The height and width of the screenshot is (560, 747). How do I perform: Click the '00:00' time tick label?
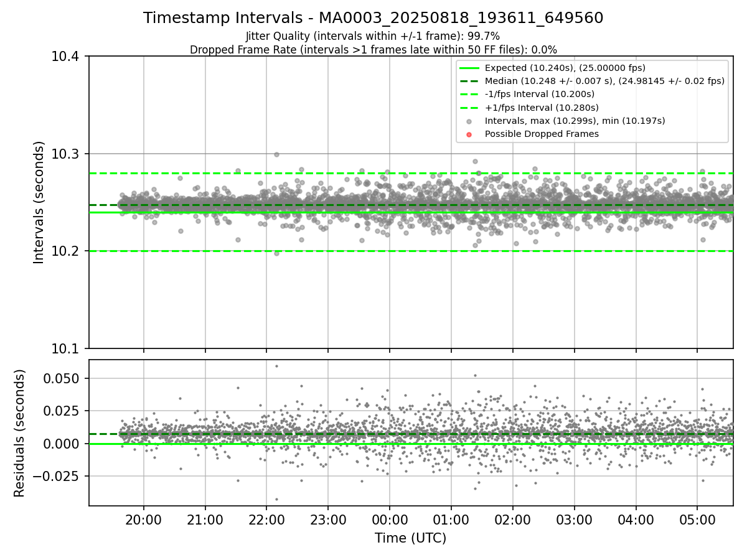click(x=390, y=520)
